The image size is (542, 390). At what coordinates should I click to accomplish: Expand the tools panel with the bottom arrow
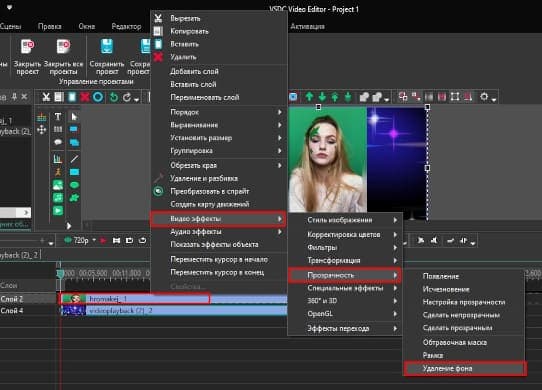pos(68,226)
